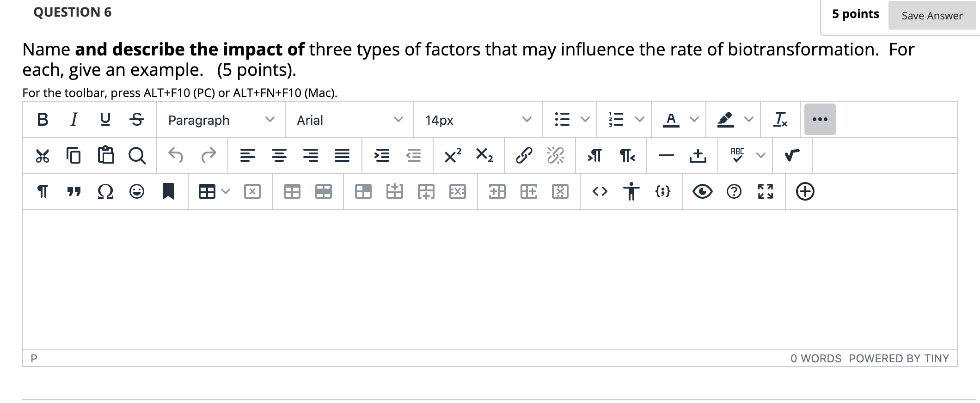Open the Paragraph format dropdown
This screenshot has width=980, height=403.
point(221,120)
